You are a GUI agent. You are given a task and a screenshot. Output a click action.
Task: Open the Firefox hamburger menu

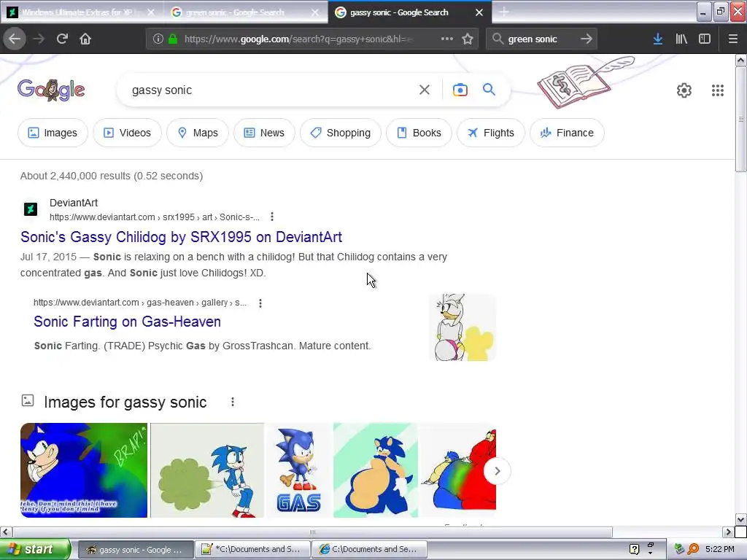tap(733, 39)
